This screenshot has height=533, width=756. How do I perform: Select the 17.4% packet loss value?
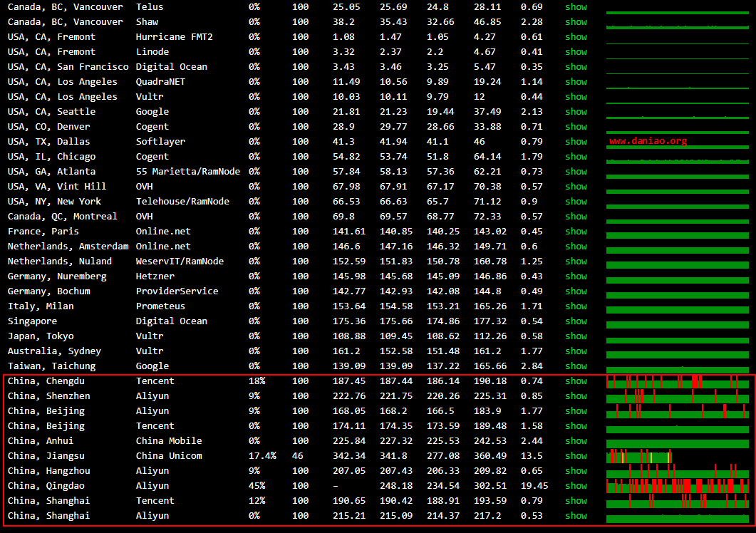(262, 456)
